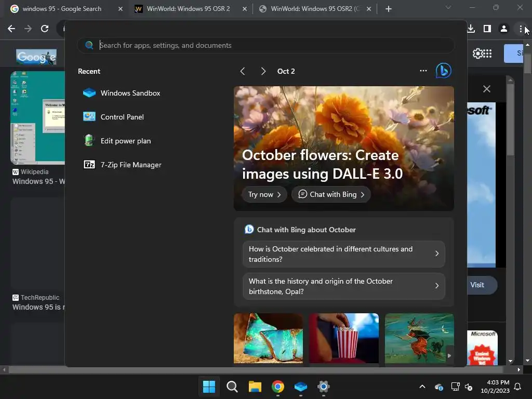Open a new Chrome tab

pos(389,9)
